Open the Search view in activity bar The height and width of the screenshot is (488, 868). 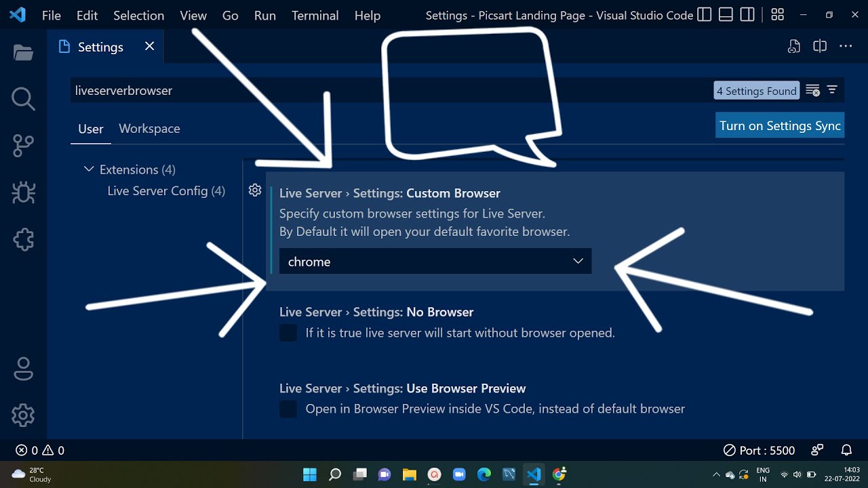(23, 99)
